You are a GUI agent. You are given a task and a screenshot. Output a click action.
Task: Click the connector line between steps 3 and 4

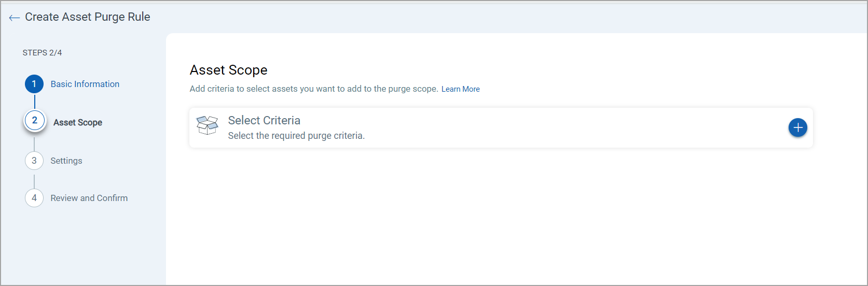click(x=34, y=181)
